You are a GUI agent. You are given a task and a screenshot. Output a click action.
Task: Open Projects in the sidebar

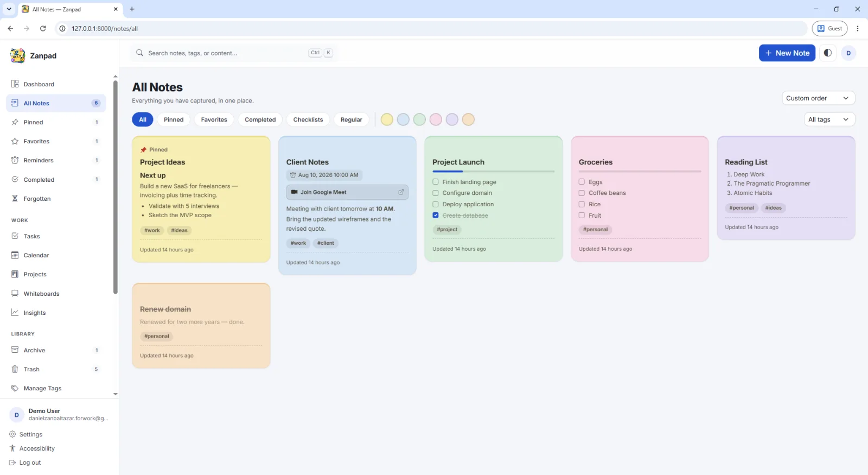(x=56, y=274)
